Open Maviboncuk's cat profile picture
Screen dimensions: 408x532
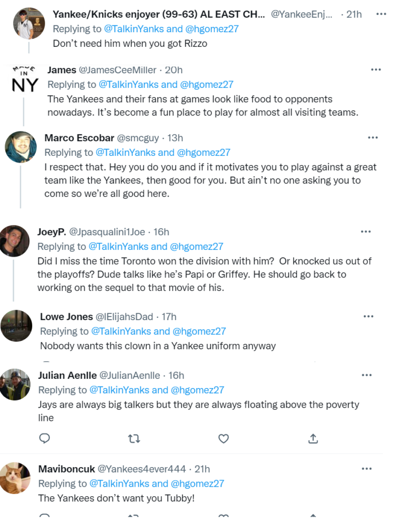(15, 478)
